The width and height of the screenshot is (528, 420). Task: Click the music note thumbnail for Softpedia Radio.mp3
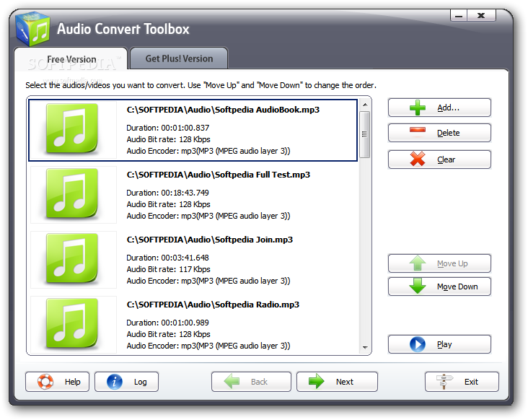[72, 324]
